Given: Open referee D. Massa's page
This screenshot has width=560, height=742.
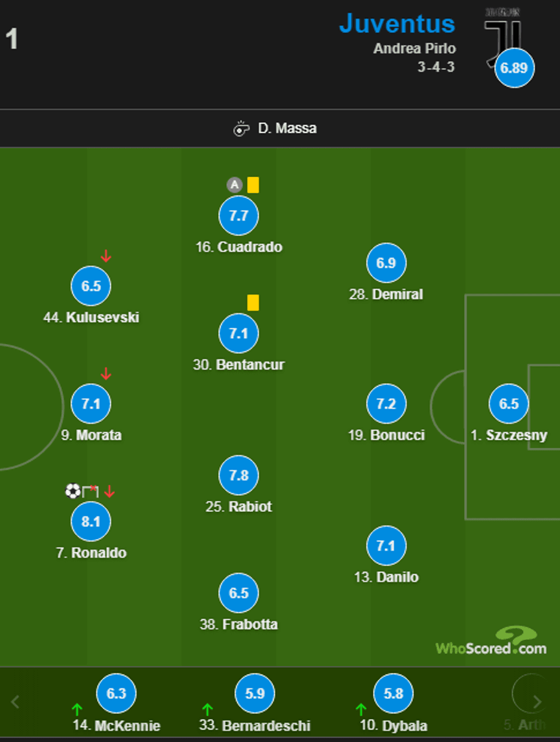Looking at the screenshot, I should tap(287, 129).
